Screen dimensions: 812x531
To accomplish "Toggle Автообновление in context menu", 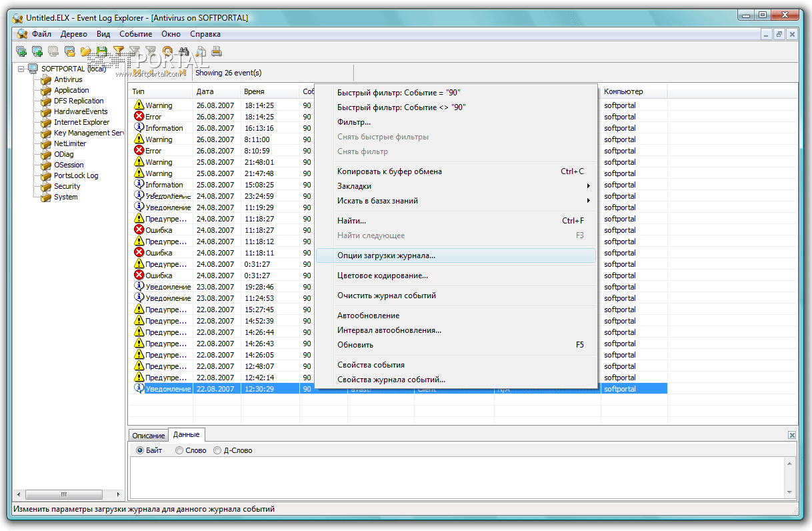I will (456, 316).
